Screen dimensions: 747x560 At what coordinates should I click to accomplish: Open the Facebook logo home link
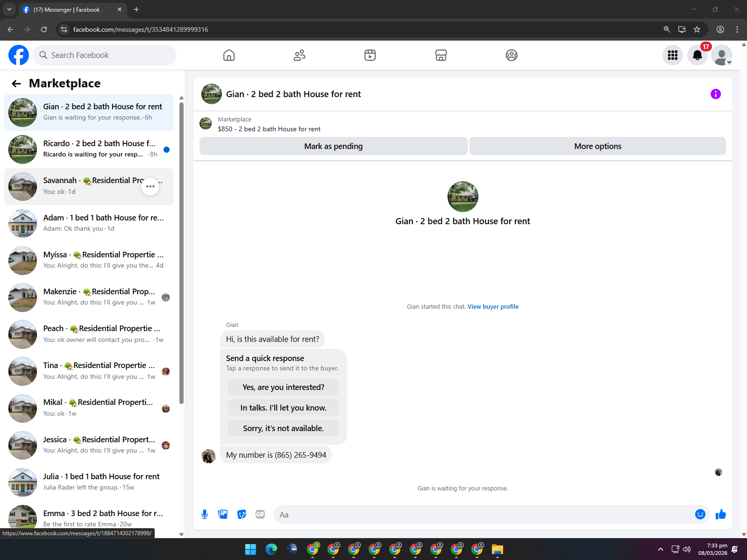19,55
